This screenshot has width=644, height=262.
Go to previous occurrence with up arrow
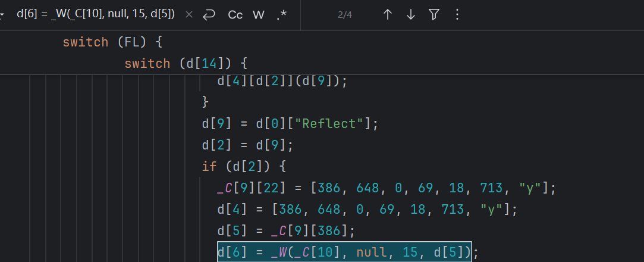click(387, 15)
